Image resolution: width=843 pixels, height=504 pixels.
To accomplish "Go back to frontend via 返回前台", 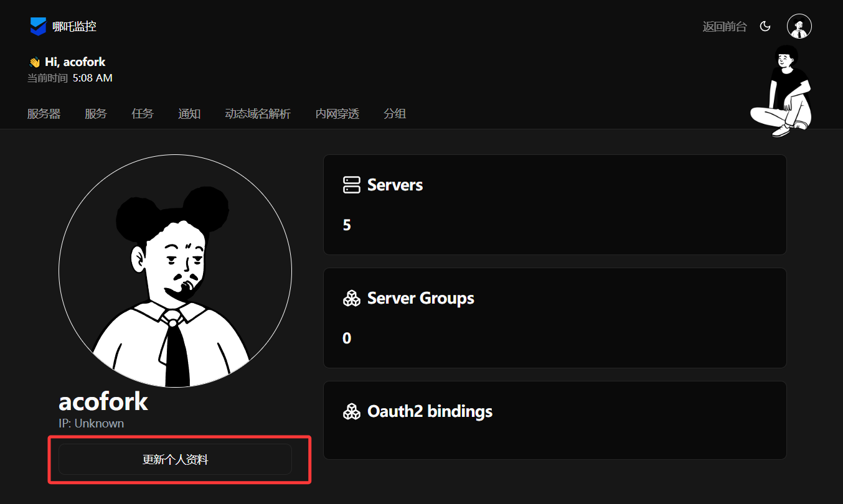I will [x=724, y=27].
